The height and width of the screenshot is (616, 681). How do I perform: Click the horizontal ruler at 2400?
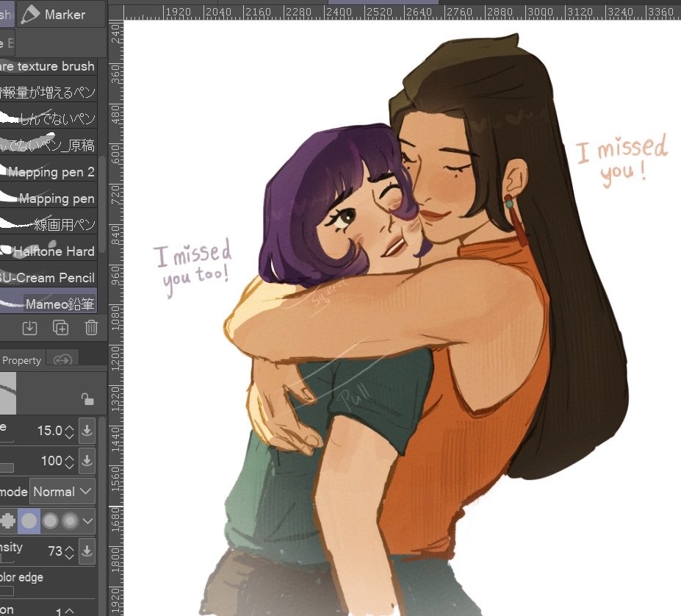point(339,12)
